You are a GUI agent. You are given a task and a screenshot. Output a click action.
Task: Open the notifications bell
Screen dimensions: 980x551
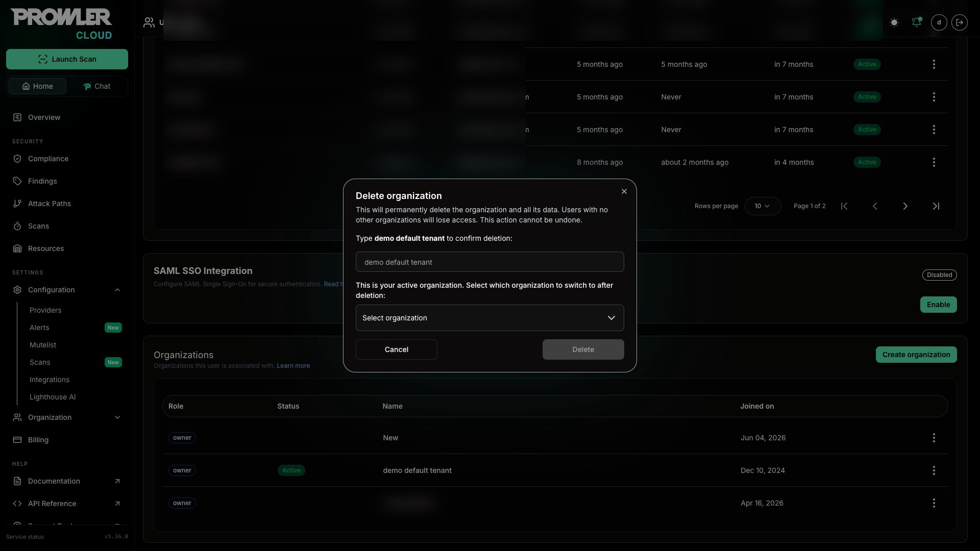(917, 22)
